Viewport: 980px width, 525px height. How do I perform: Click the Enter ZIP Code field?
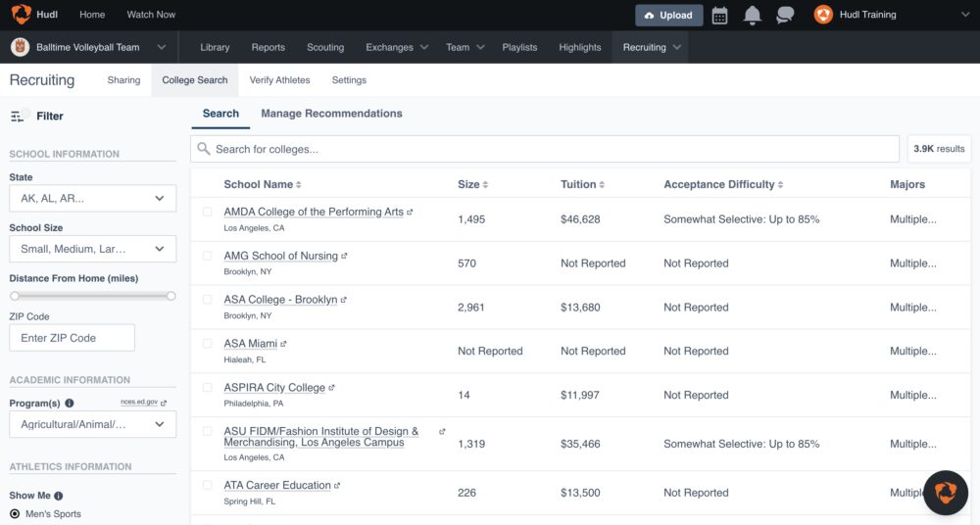[x=72, y=338]
